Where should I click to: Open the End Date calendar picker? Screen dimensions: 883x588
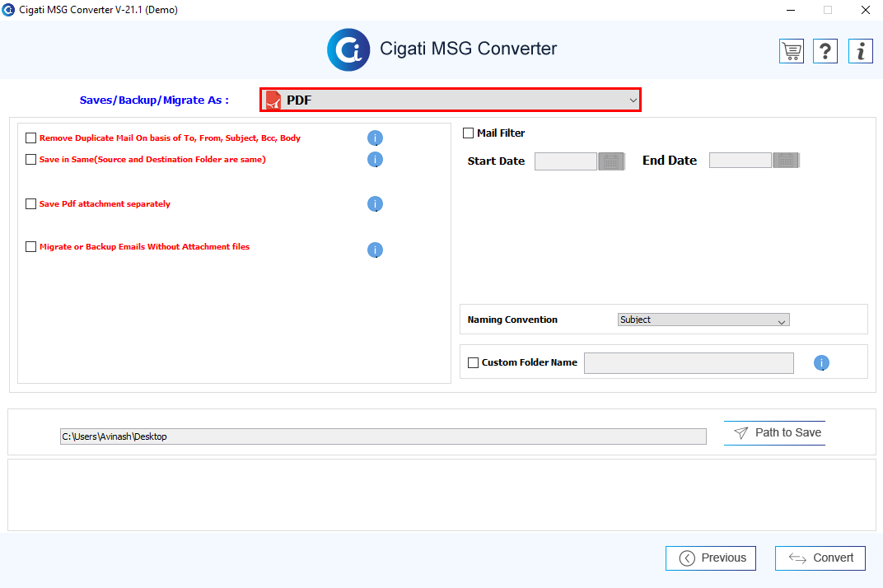tap(786, 161)
